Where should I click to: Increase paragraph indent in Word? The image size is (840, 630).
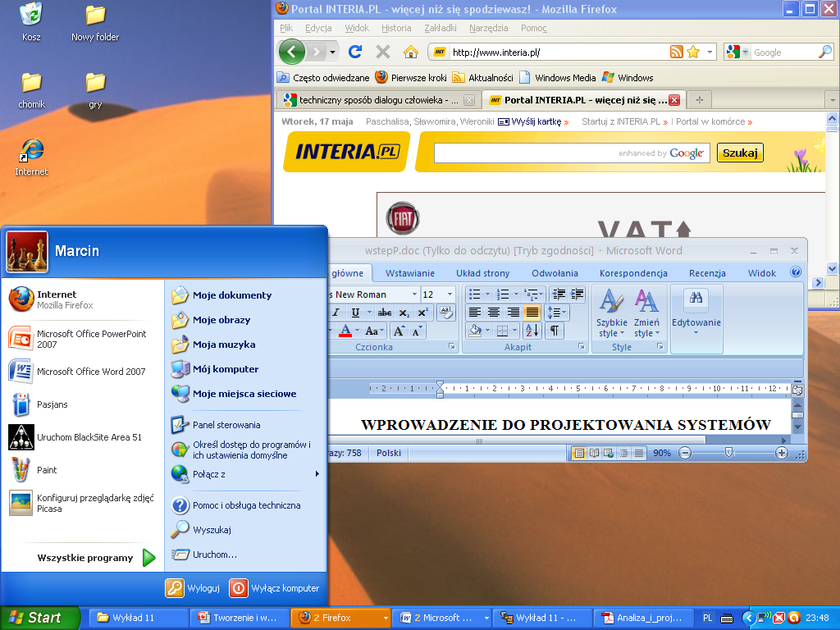(577, 294)
